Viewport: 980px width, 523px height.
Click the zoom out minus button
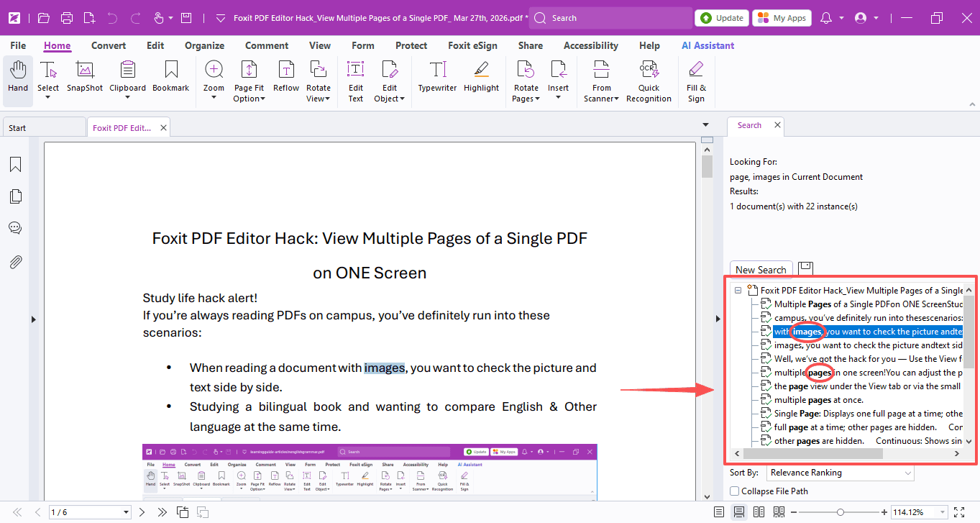pyautogui.click(x=794, y=512)
